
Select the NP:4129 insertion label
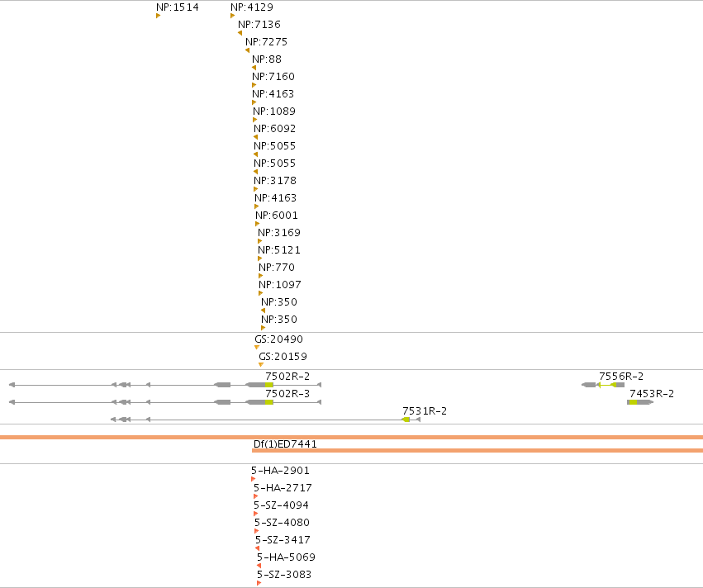(251, 7)
